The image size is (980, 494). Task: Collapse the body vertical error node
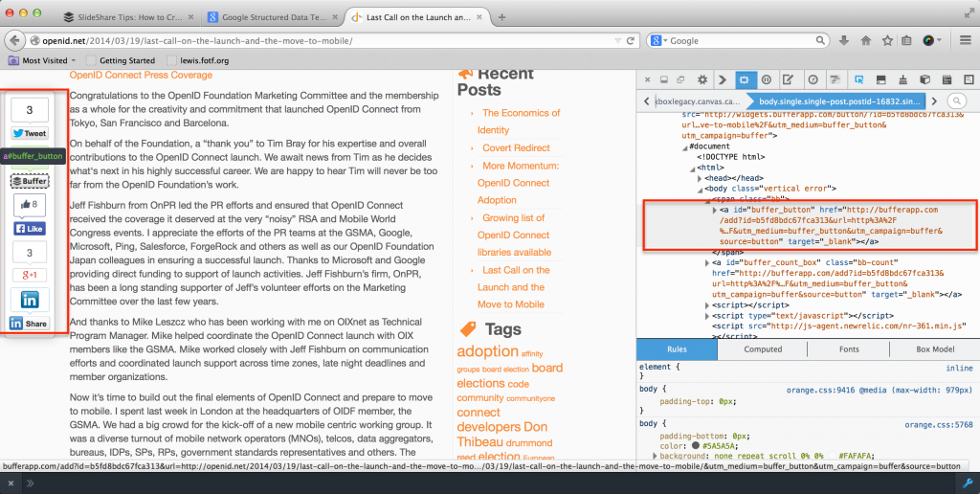click(x=701, y=189)
